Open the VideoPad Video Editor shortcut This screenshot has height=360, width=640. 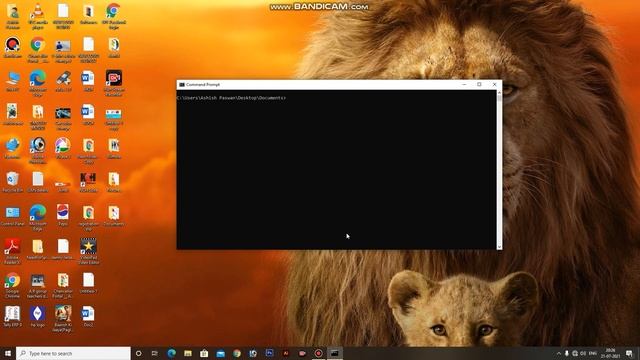tap(88, 250)
